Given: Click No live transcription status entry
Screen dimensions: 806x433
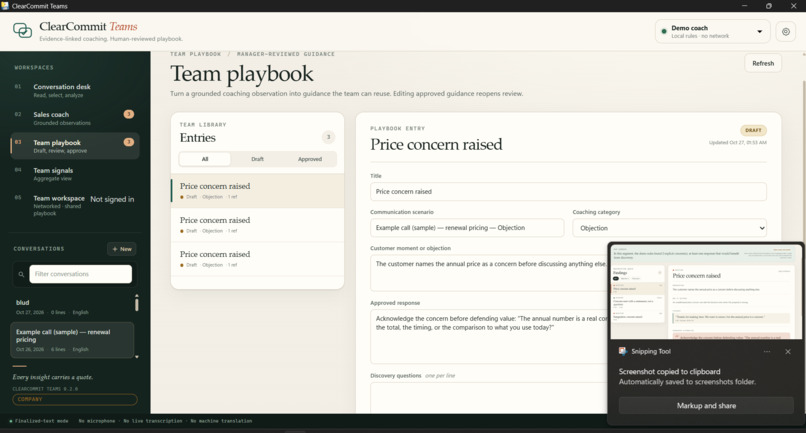Looking at the screenshot, I should pyautogui.click(x=153, y=421).
